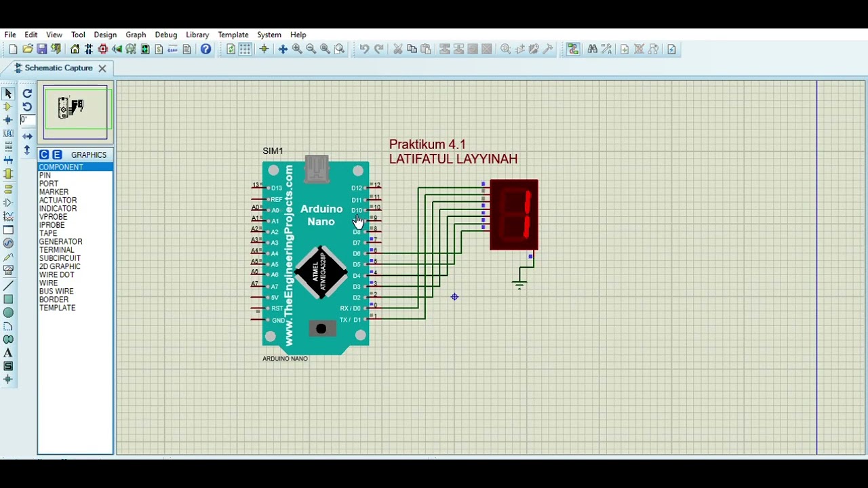
Task: Select Graph mode
Action: tap(8, 216)
